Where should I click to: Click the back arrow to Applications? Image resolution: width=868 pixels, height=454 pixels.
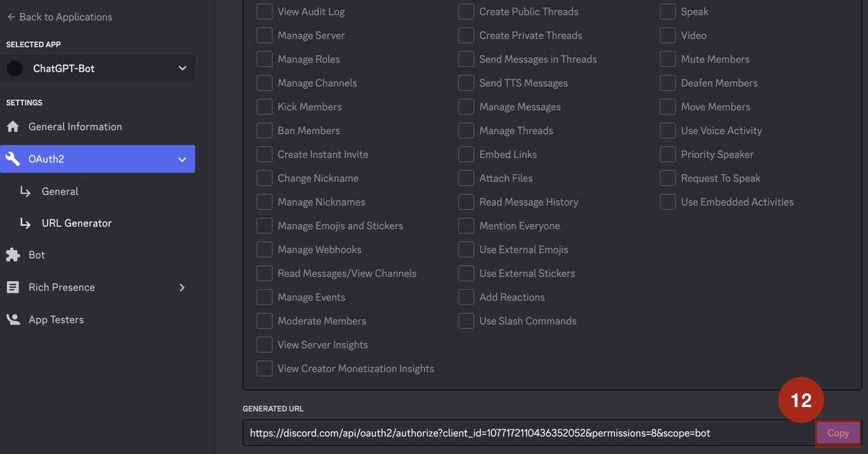(11, 17)
